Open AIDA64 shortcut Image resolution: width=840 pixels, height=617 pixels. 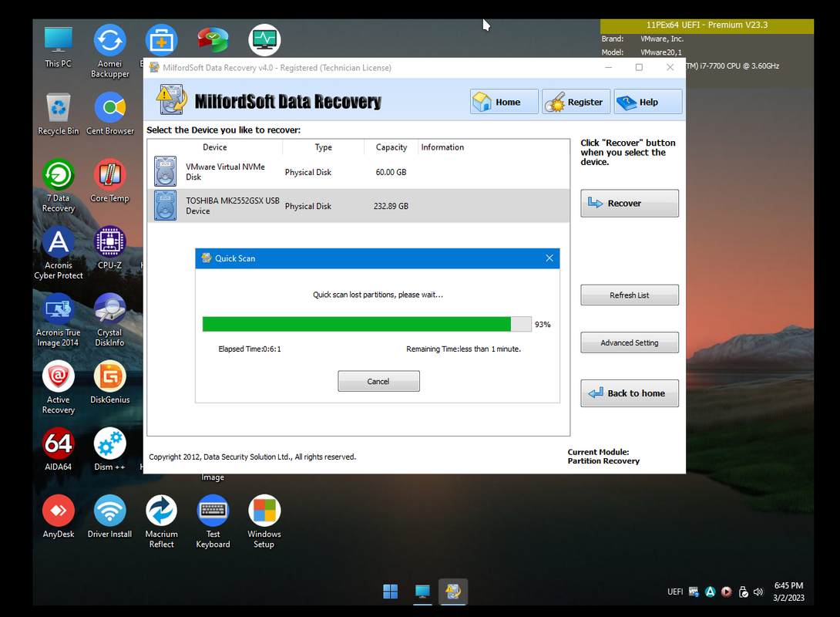coord(58,450)
